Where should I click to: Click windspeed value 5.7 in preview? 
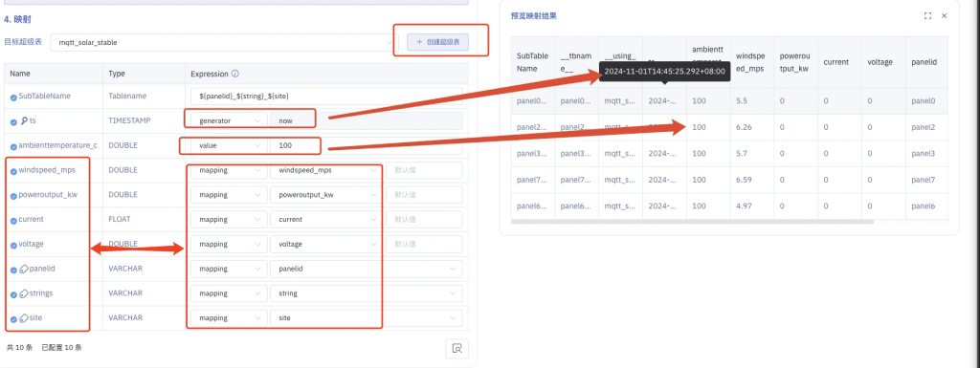click(x=743, y=153)
